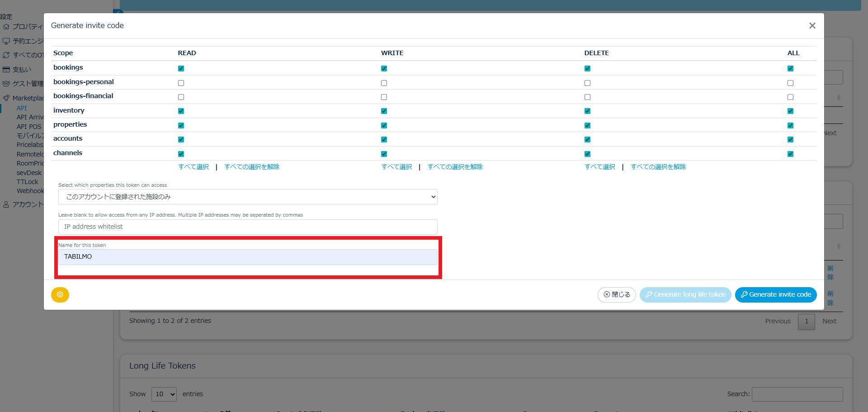Close the Generate invite code dialog with X
This screenshot has height=412, width=868.
812,26
